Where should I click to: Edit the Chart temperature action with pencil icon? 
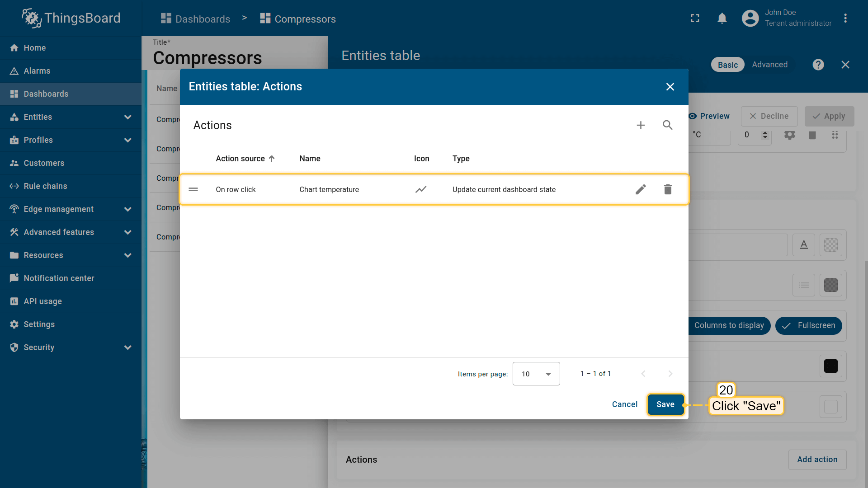641,189
